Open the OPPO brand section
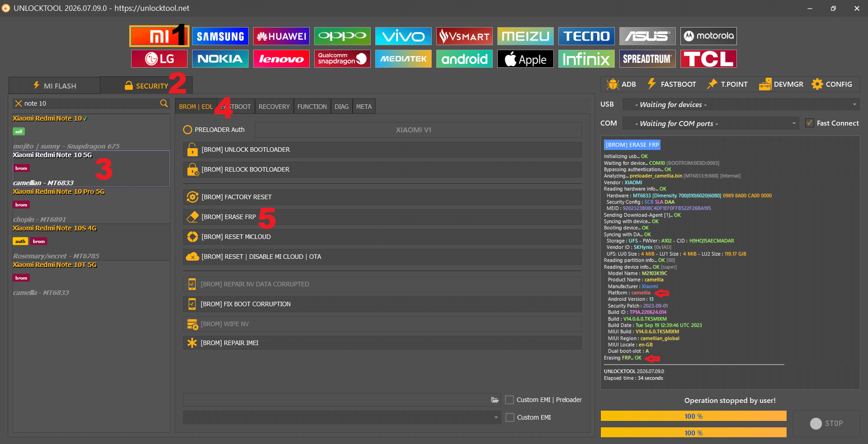The image size is (868, 444). tap(342, 36)
